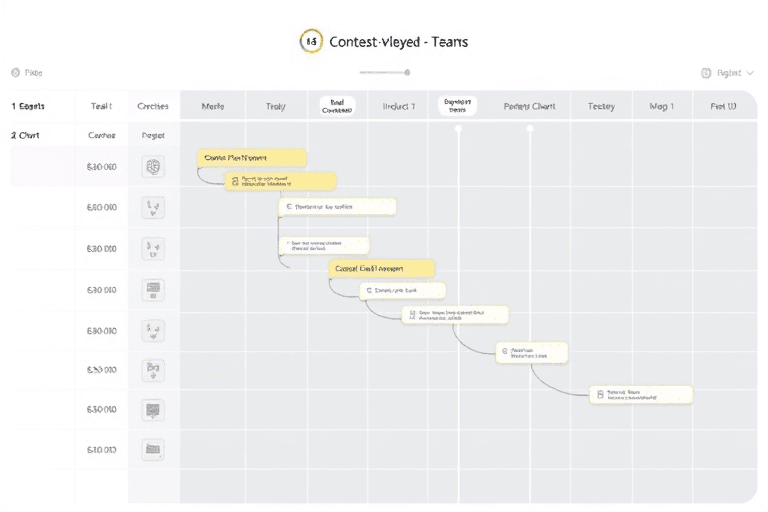Click the icon in the sixth task row

pos(154,370)
